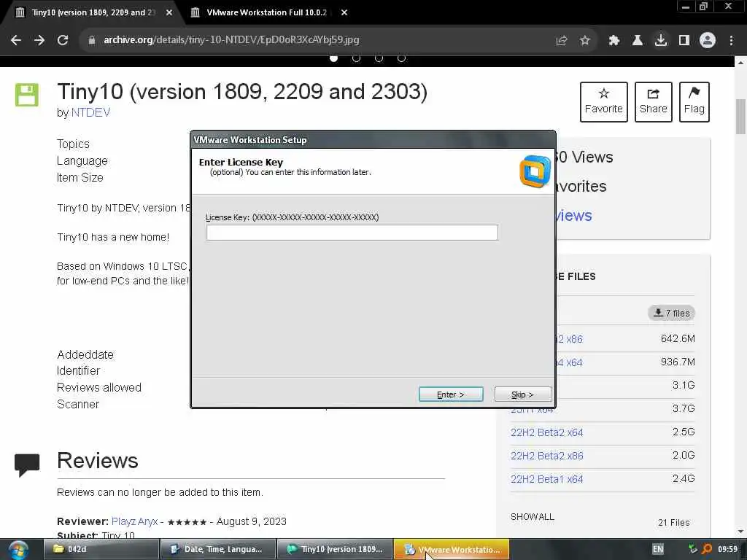Click the page vertical scrollbar thumb
Image resolution: width=747 pixels, height=560 pixels.
pos(741,117)
